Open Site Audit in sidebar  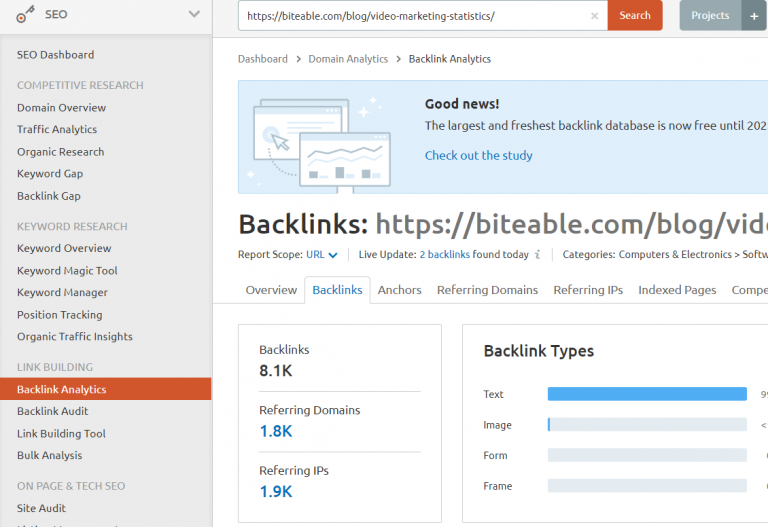41,508
